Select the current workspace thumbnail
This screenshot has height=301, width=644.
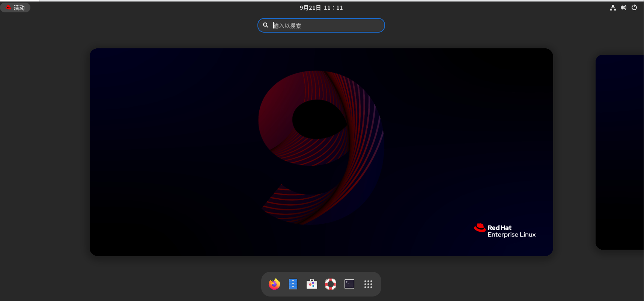pyautogui.click(x=321, y=152)
